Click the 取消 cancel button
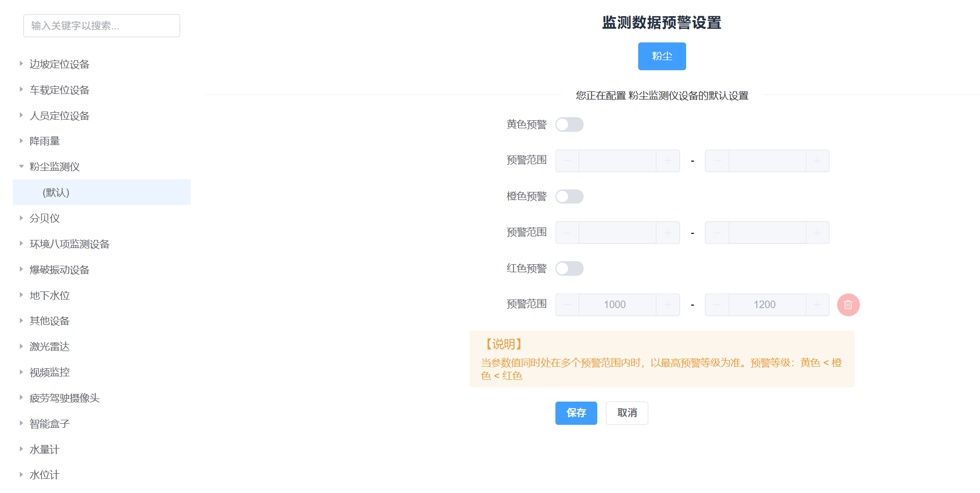Image resolution: width=980 pixels, height=493 pixels. click(x=627, y=413)
